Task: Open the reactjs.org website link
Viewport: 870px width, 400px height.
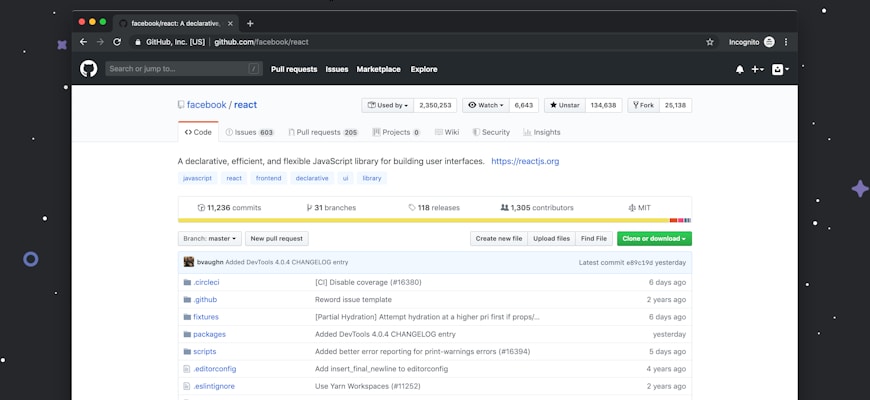Action: pos(525,161)
